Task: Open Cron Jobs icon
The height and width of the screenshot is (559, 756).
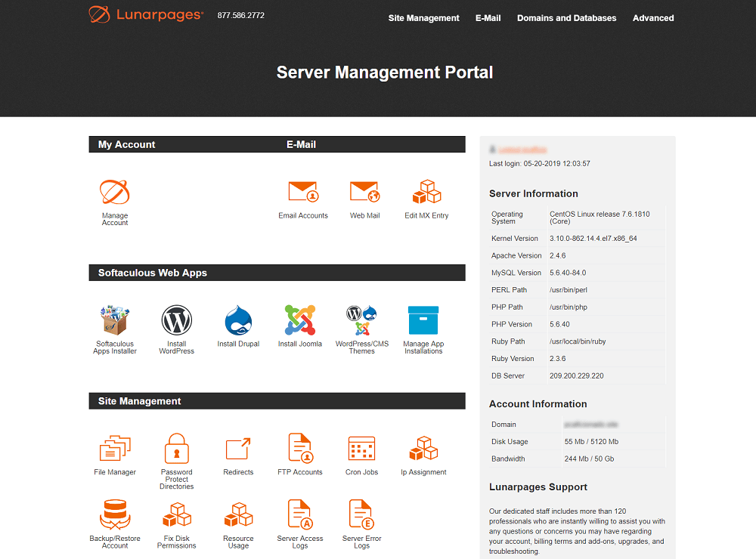Action: click(x=361, y=448)
